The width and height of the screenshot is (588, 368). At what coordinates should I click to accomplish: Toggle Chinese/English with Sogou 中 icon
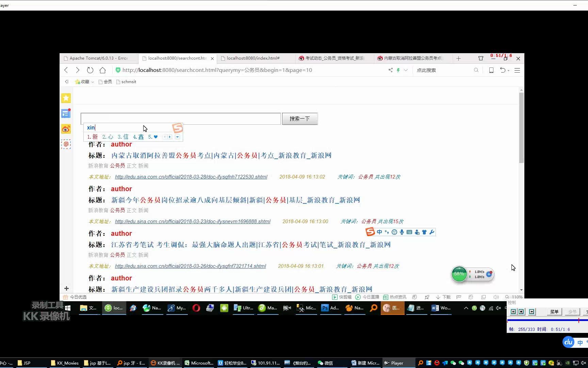379,232
